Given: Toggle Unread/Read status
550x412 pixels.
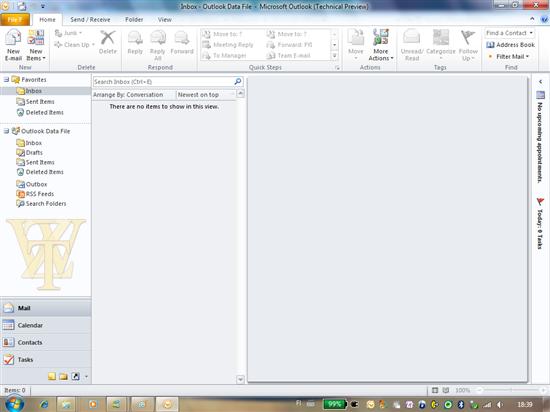Looking at the screenshot, I should (x=412, y=45).
